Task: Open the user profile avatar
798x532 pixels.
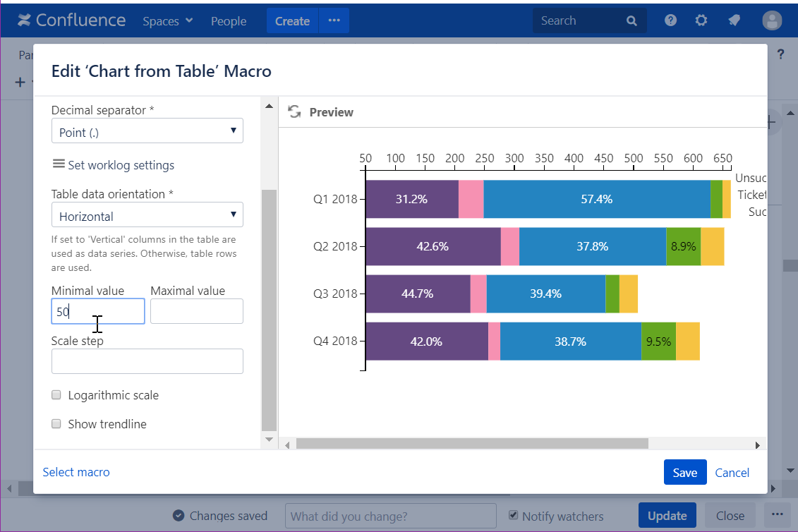Action: [x=772, y=20]
